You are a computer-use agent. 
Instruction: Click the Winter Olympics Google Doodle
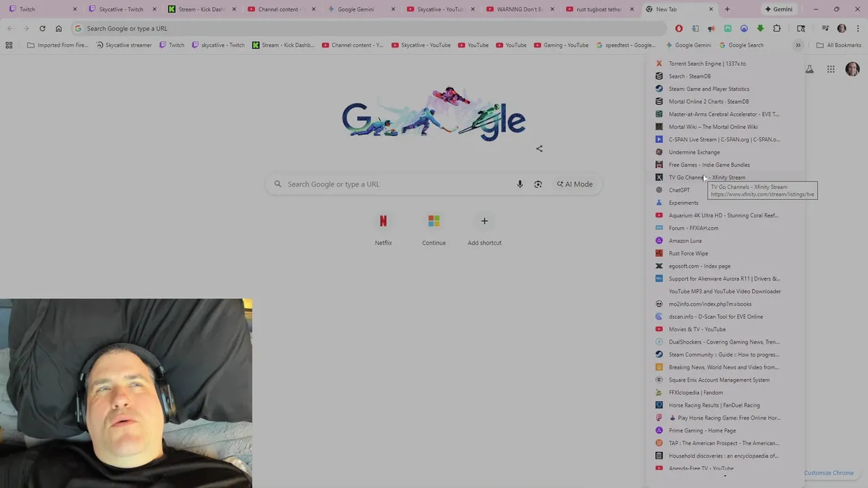point(434,114)
